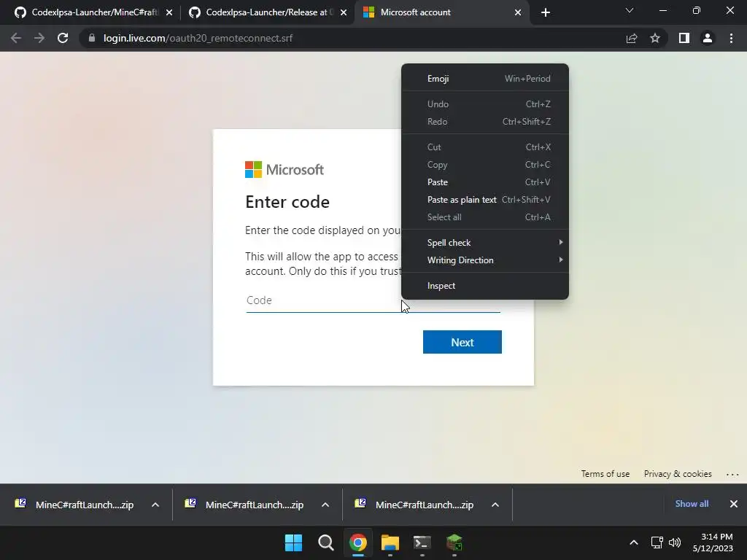The width and height of the screenshot is (747, 560).
Task: Close the CodexIpsa-Launcher/Release tab
Action: tap(344, 12)
